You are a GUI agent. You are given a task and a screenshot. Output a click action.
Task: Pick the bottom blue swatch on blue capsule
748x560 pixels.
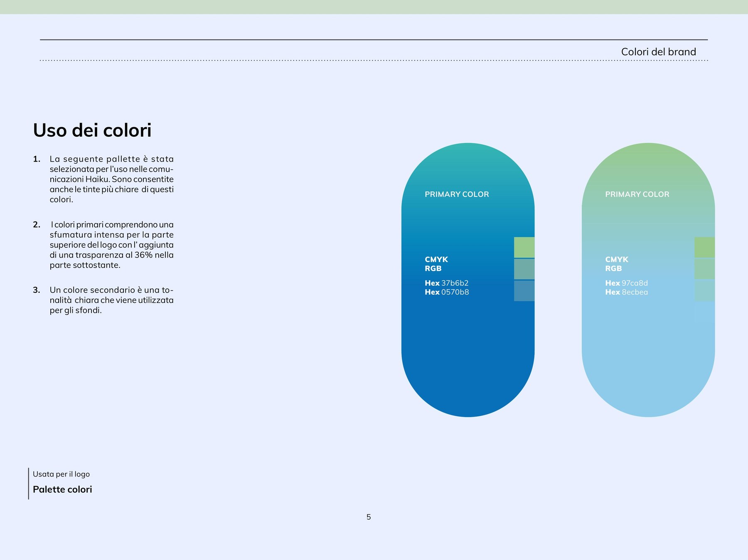524,291
